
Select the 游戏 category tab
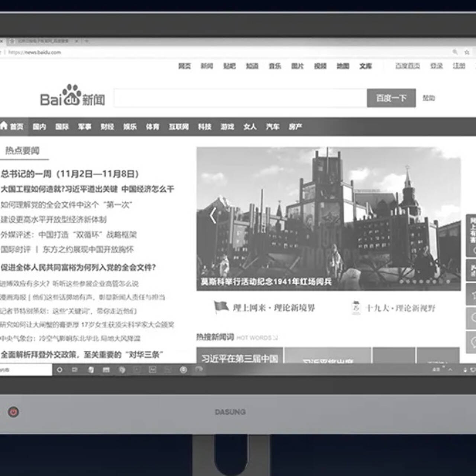[228, 127]
